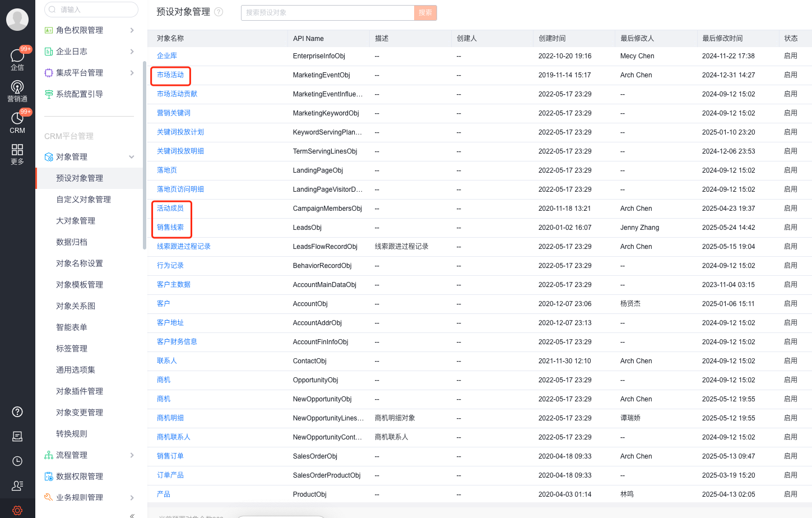
Task: Open the 更多 apps grid icon
Action: 17,154
